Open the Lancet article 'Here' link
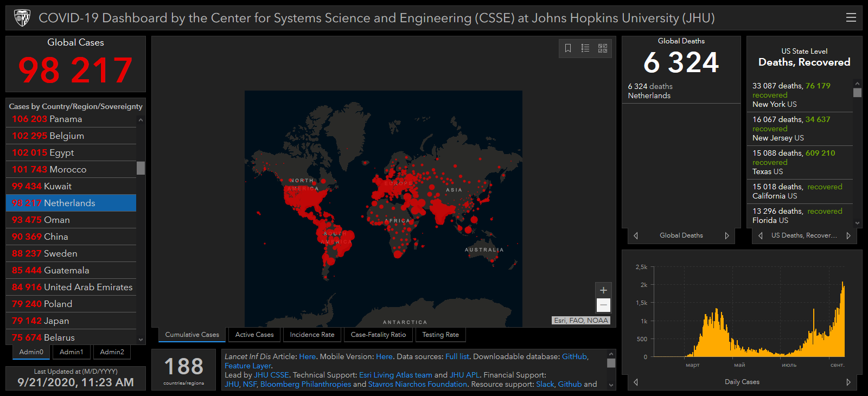 307,356
